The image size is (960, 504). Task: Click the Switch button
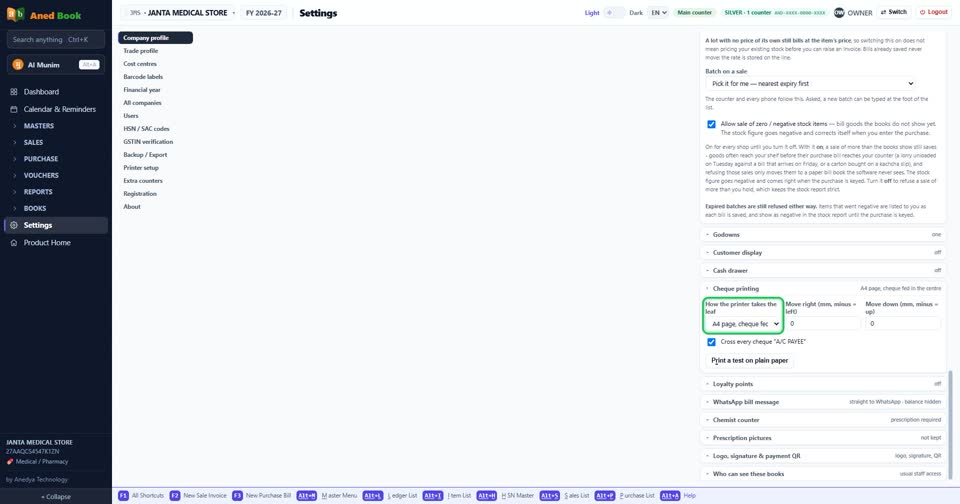point(894,12)
